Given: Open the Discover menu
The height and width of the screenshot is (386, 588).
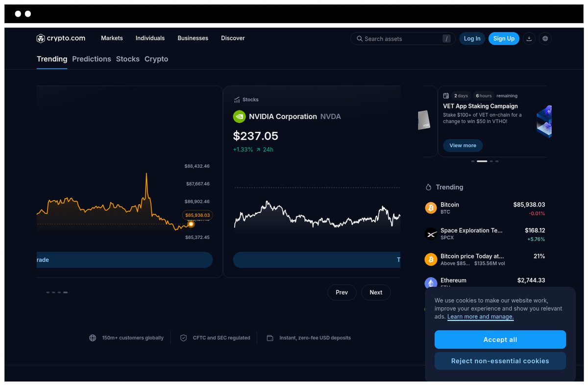Looking at the screenshot, I should (x=233, y=38).
